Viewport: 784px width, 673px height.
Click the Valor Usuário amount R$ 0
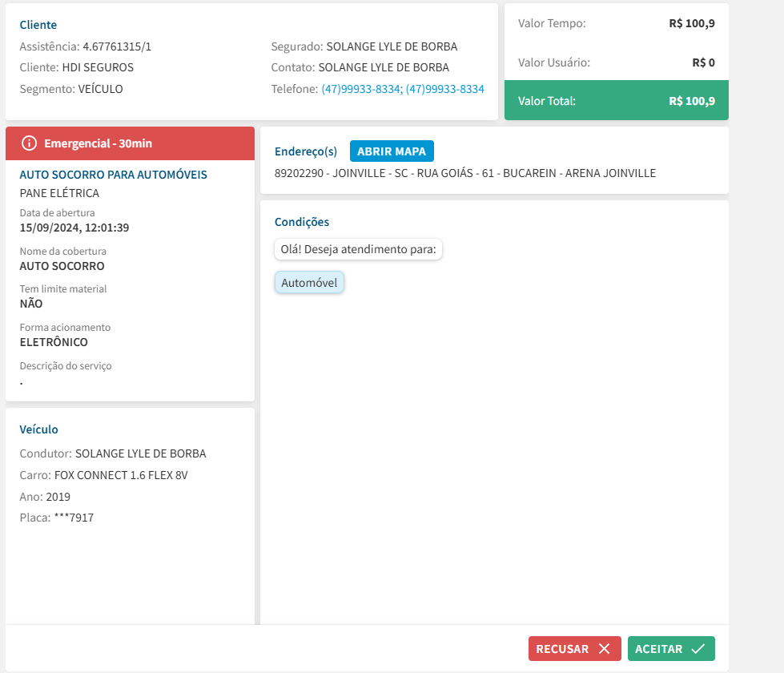coord(703,62)
